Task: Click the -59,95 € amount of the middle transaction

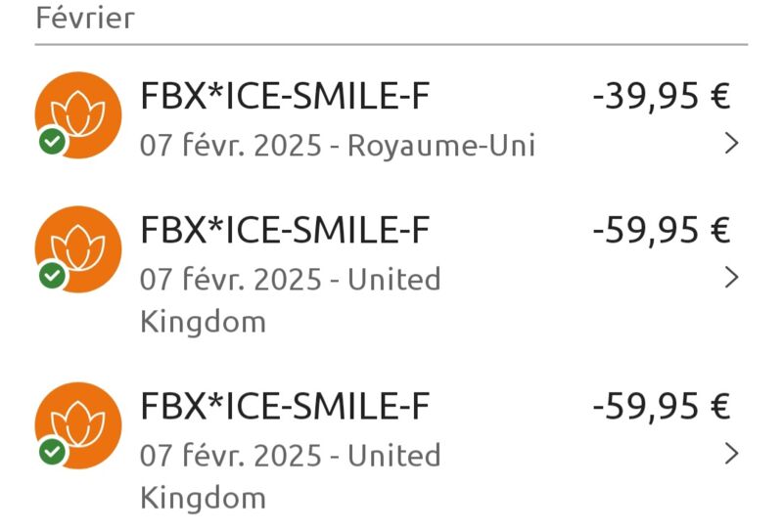Action: (x=662, y=230)
